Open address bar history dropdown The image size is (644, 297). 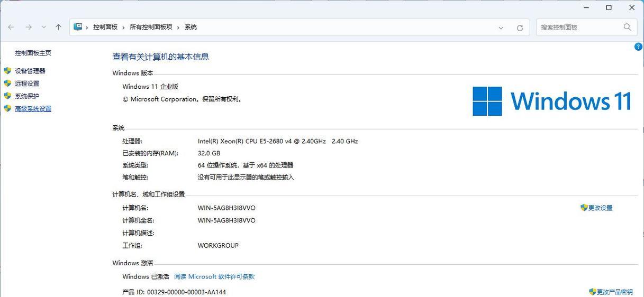click(x=501, y=27)
